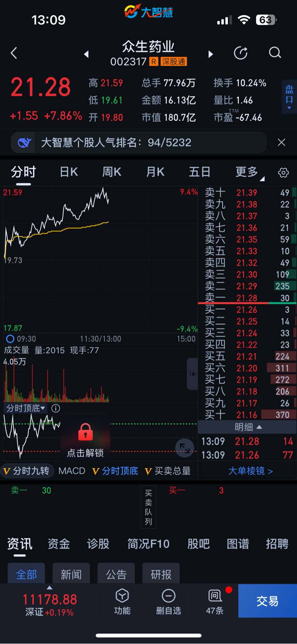
Task: Click the blue circle marker at 09:30
Action: [x=10, y=339]
